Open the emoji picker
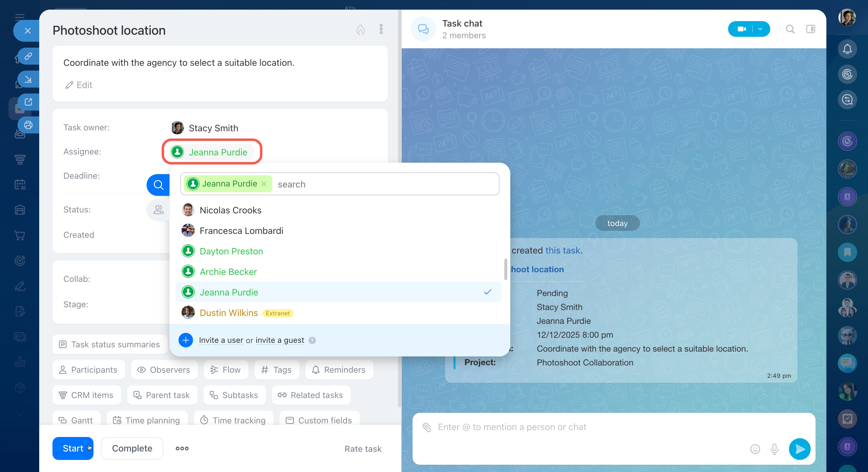The height and width of the screenshot is (472, 868). [755, 449]
